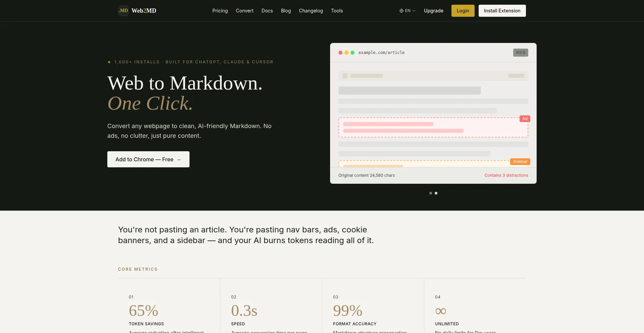
Task: Open the Tools nav item
Action: click(337, 11)
